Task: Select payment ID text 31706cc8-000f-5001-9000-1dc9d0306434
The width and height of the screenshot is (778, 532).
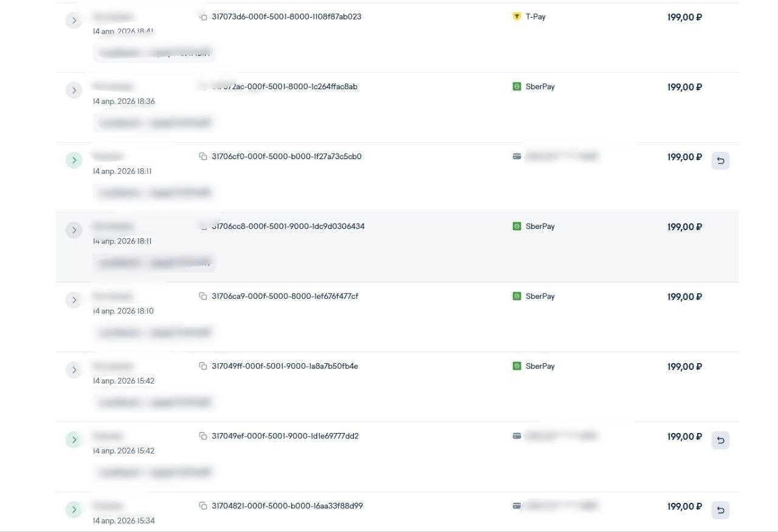Action: pyautogui.click(x=288, y=227)
